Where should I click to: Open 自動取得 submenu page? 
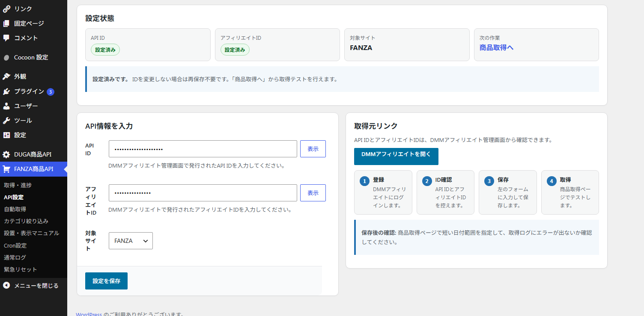(x=15, y=209)
